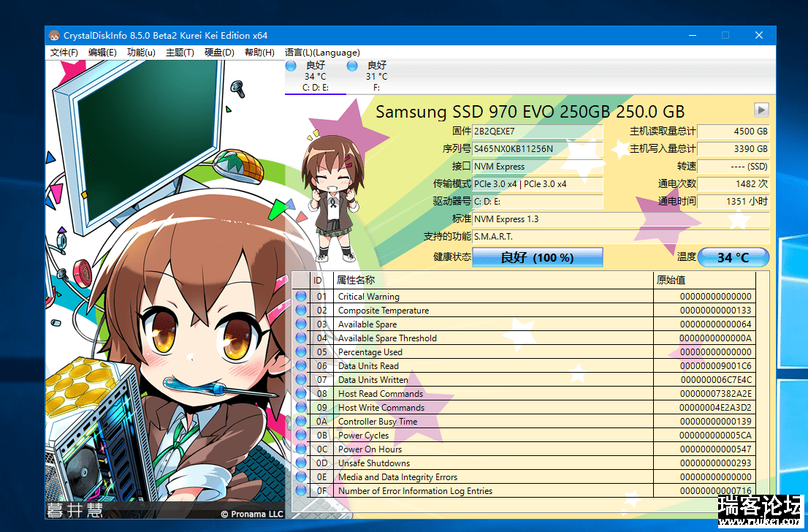Select the Percentage Used attribute name

coord(370,352)
